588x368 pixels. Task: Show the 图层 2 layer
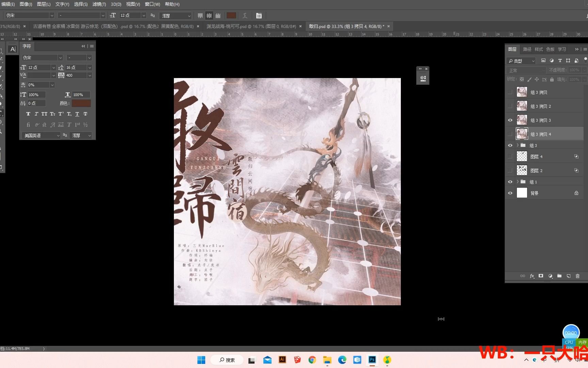pyautogui.click(x=510, y=170)
